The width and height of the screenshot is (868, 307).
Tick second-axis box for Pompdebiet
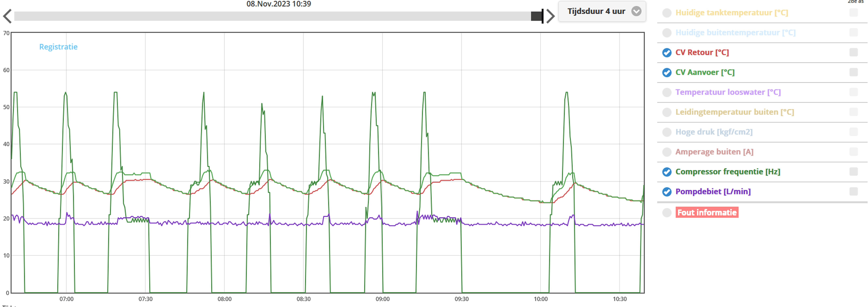pyautogui.click(x=853, y=191)
